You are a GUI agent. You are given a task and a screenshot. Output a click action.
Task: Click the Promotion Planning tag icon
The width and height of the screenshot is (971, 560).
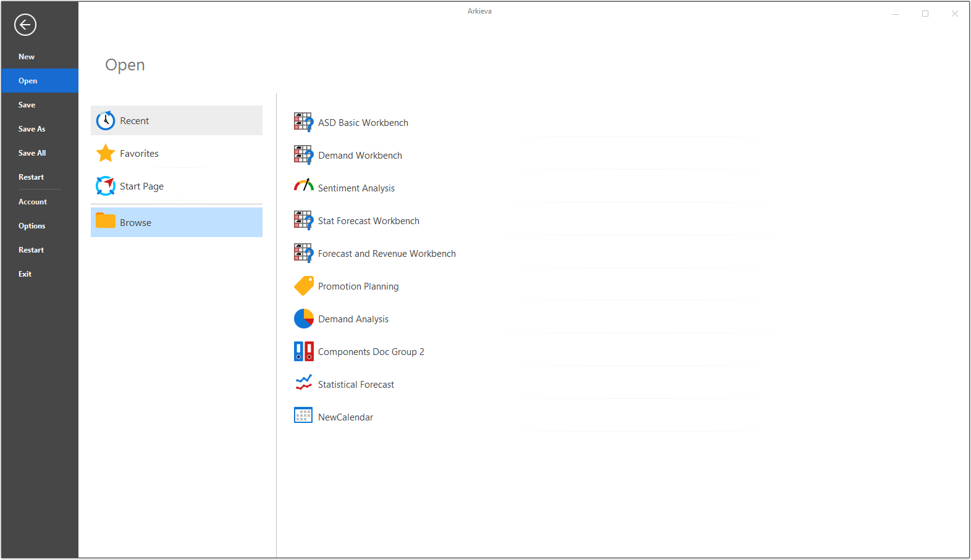click(303, 286)
